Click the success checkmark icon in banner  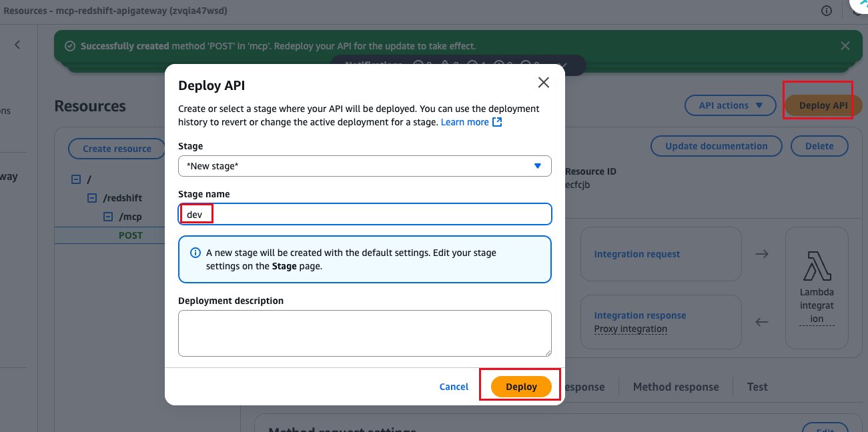[69, 46]
